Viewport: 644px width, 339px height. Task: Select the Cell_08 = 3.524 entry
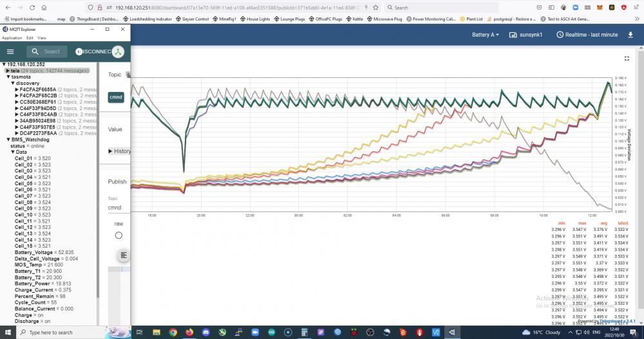click(x=33, y=203)
